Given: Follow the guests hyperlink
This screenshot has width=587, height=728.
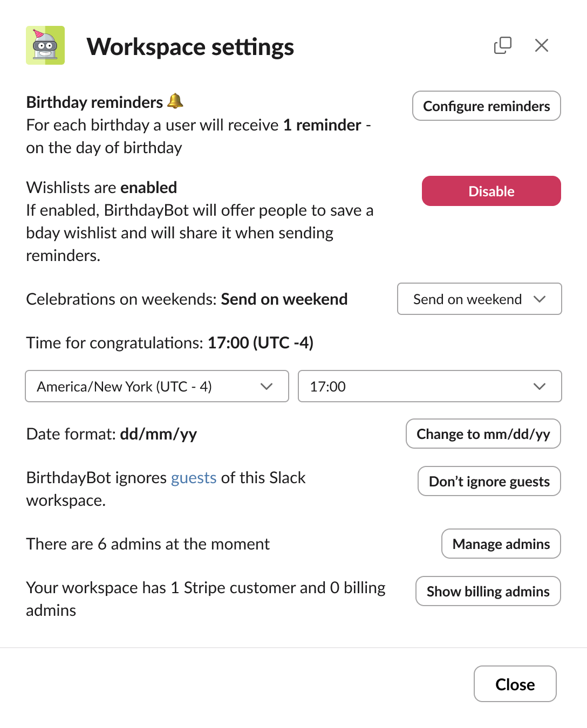Looking at the screenshot, I should click(x=193, y=477).
